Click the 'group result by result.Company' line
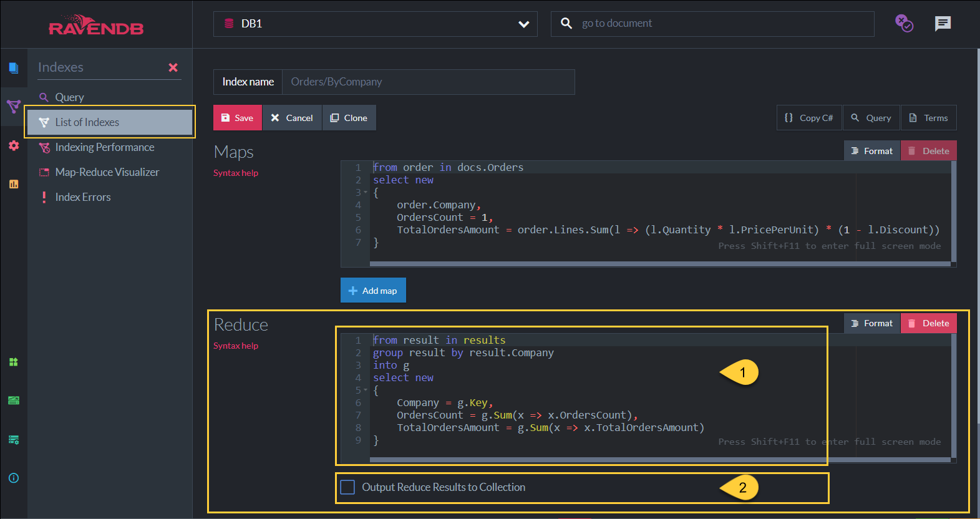 tap(463, 353)
